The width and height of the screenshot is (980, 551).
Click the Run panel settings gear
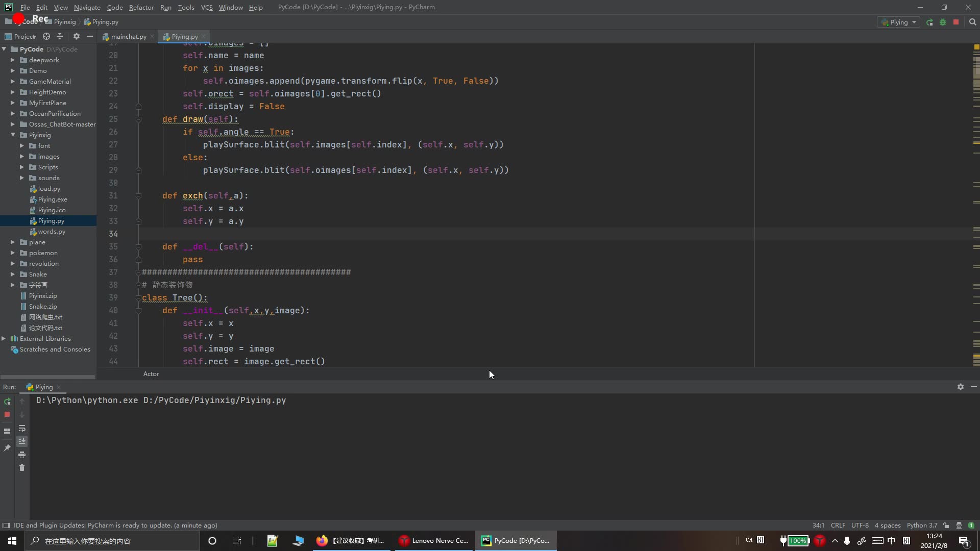pos(960,387)
